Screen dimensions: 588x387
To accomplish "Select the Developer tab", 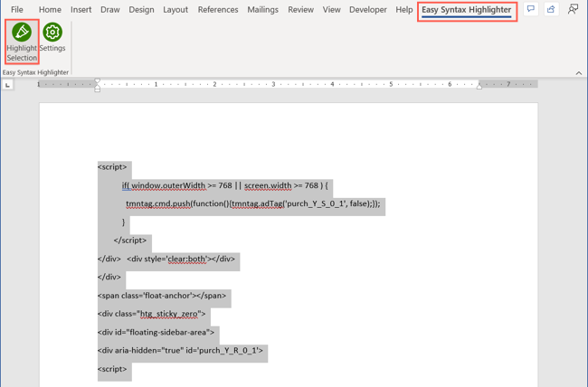I will click(x=367, y=10).
